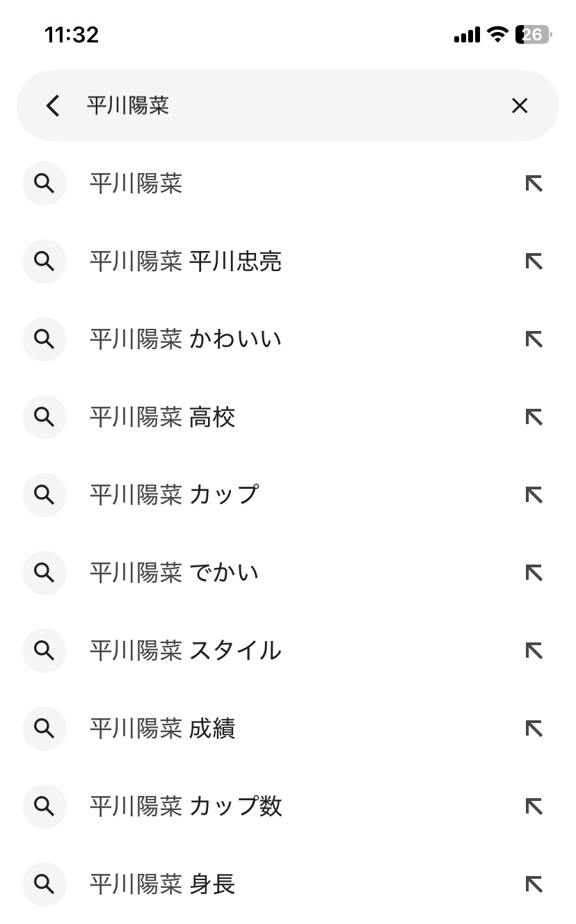
Task: Fill query using arrow beside 平川忠亮
Action: (534, 261)
